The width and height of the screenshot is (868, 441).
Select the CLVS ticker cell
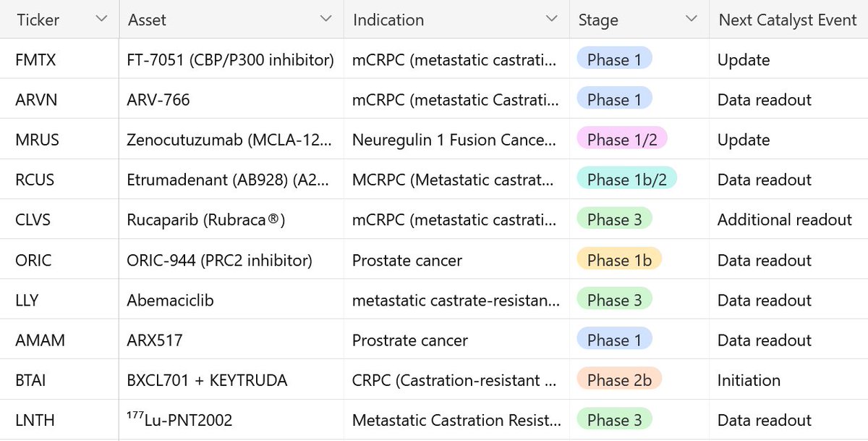59,219
